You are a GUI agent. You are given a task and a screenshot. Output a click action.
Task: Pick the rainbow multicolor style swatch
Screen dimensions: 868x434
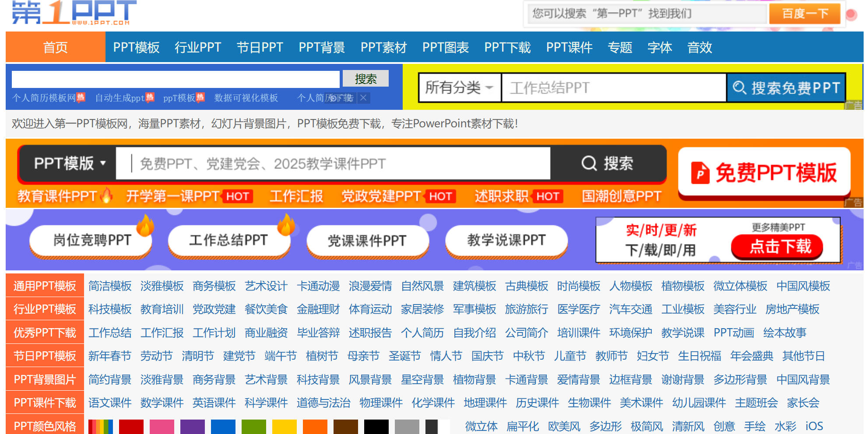pos(100,427)
